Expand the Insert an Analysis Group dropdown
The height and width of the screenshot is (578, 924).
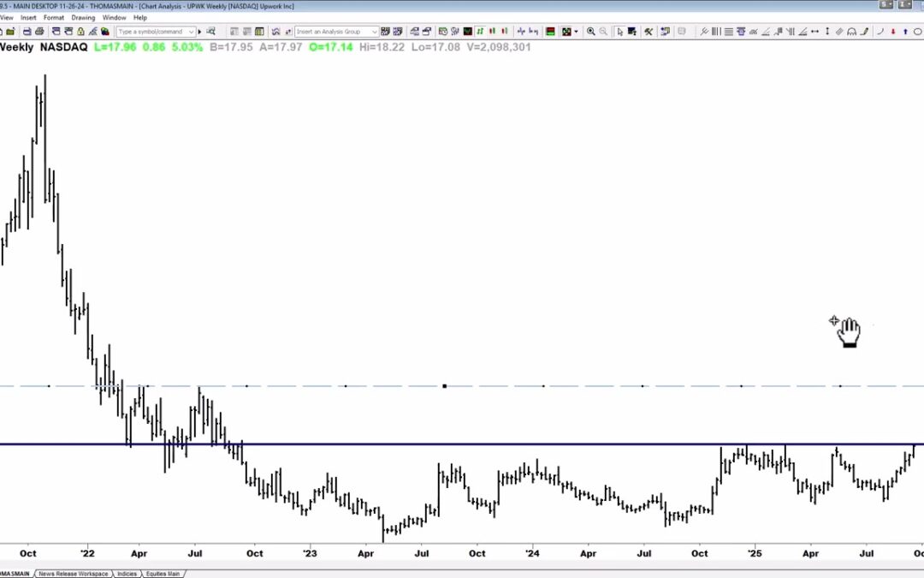[x=374, y=32]
